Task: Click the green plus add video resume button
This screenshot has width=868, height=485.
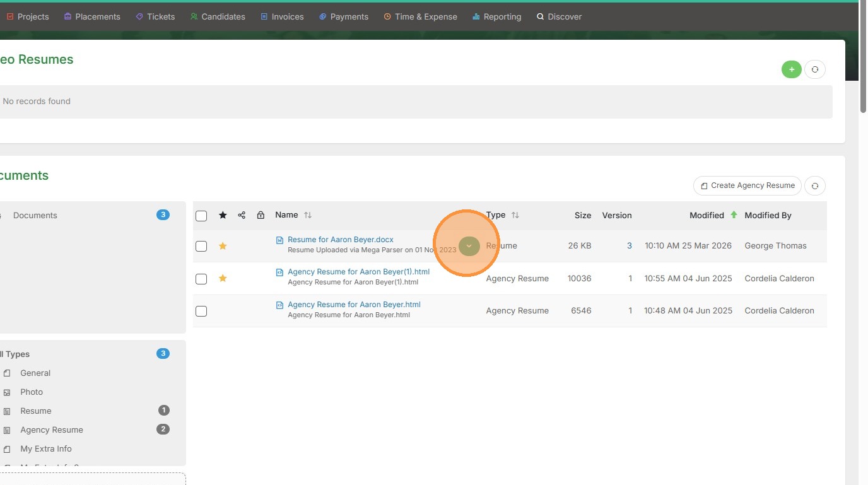Action: point(791,69)
